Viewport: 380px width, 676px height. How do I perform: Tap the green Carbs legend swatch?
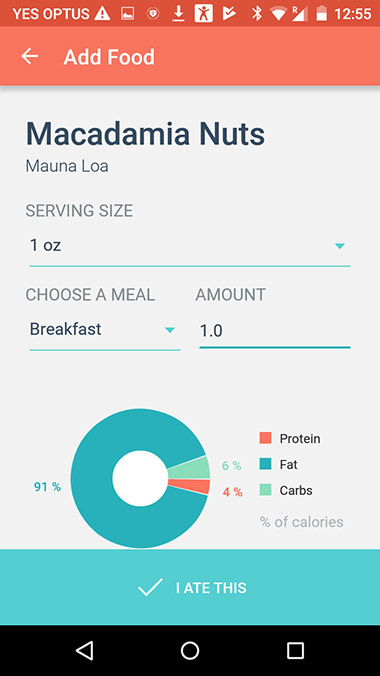(x=266, y=490)
